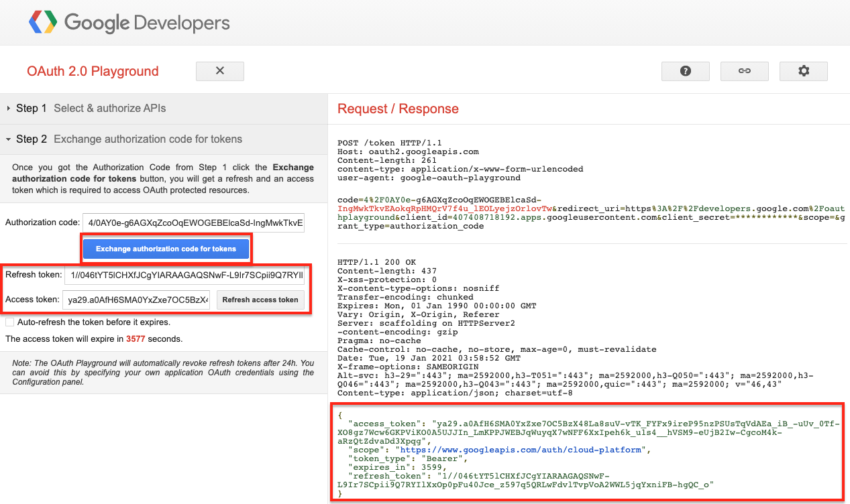Image resolution: width=850 pixels, height=504 pixels.
Task: Click the "Cache-control: no-cache, no-store" header line
Action: (x=496, y=349)
